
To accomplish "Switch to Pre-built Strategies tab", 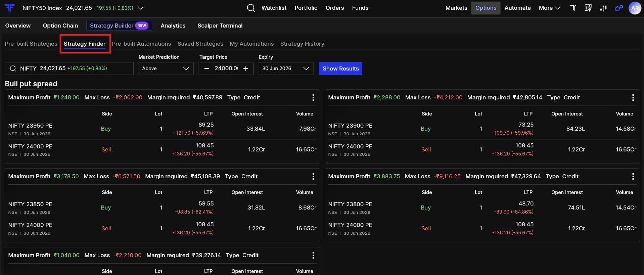I will [x=31, y=44].
